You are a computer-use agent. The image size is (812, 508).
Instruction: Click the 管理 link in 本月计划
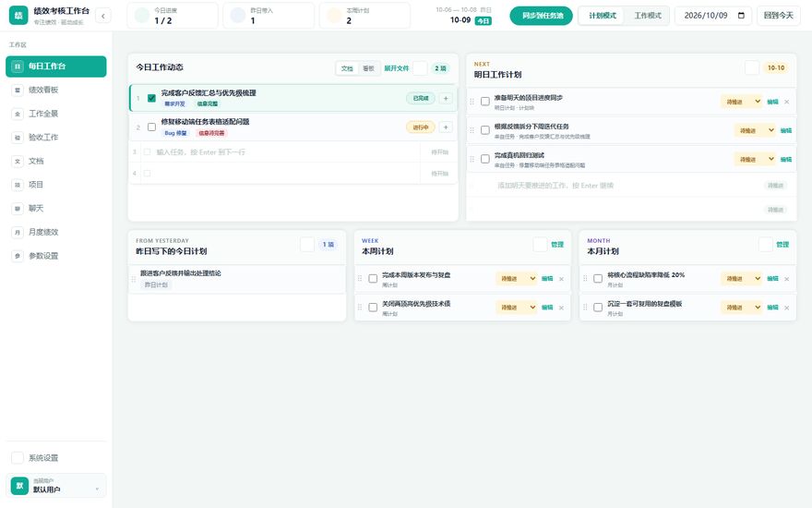point(782,244)
